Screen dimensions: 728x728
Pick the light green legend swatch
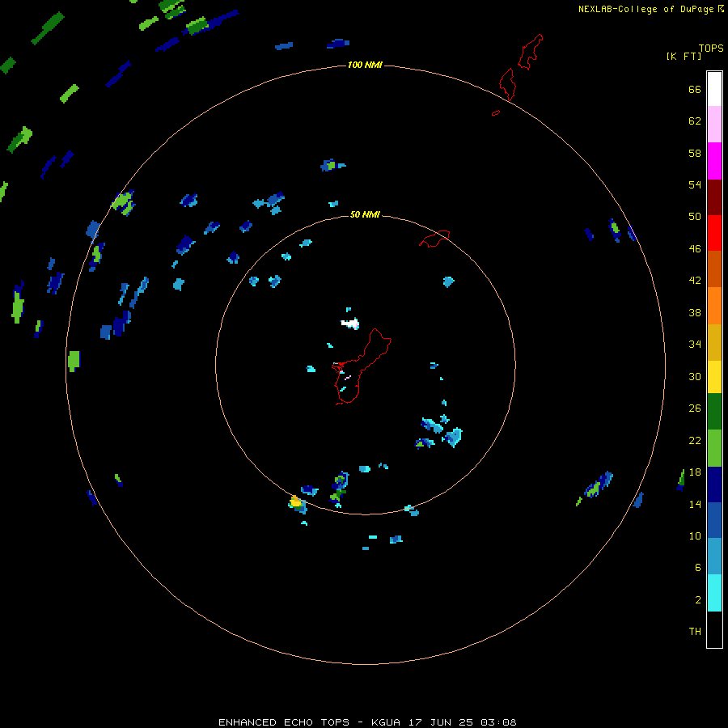tap(714, 448)
